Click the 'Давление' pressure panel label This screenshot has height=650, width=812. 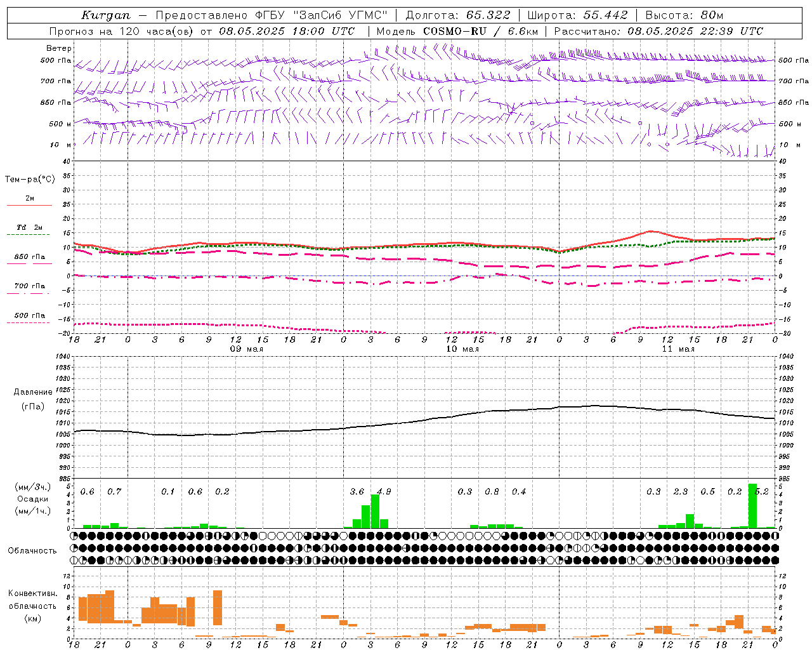33,392
